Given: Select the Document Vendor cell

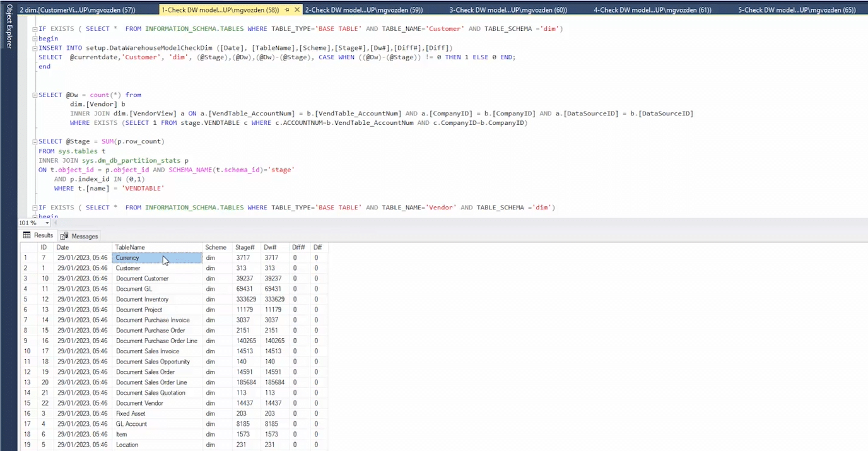Looking at the screenshot, I should 158,404.
